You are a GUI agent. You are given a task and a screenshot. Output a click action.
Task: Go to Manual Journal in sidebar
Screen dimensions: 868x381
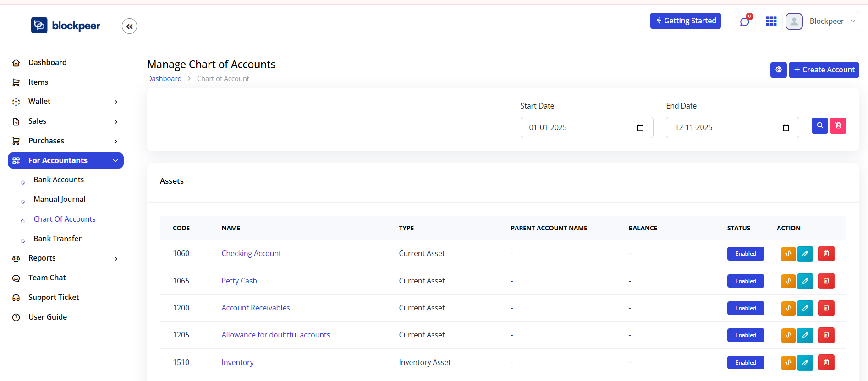(x=60, y=200)
